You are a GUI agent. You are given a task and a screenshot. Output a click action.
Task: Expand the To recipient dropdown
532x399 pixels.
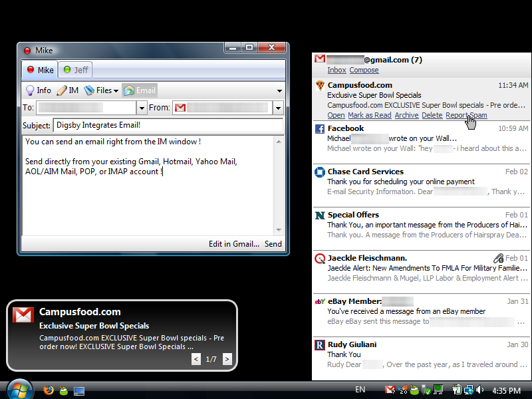point(142,107)
